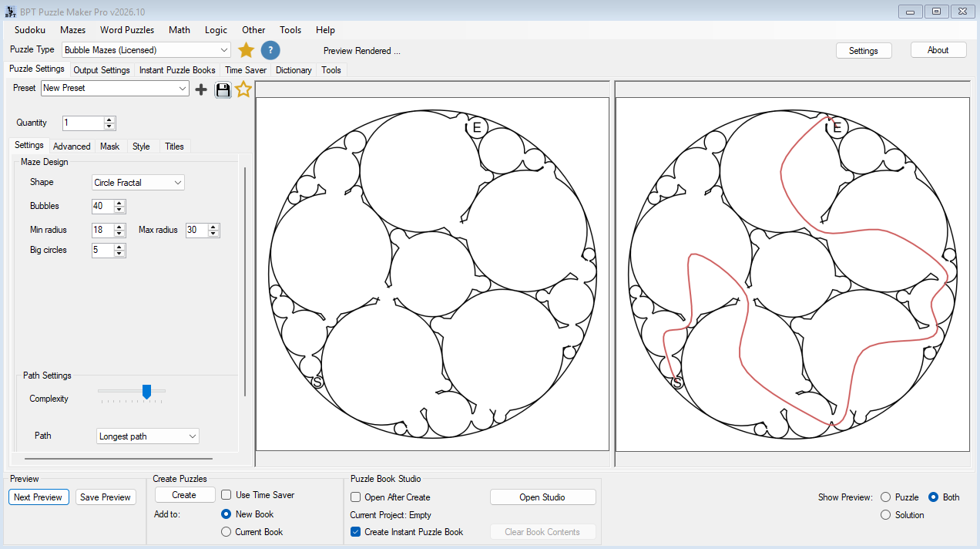Viewport: 980px width, 549px height.
Task: Open the Sudoku menu
Action: point(30,30)
